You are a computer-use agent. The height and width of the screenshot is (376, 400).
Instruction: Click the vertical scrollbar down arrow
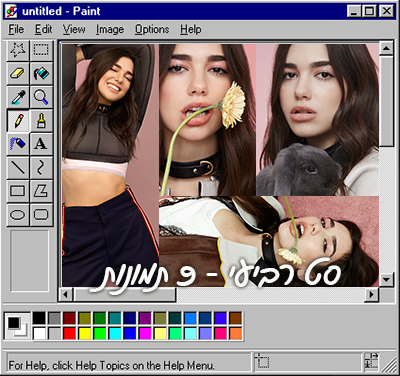tap(386, 279)
